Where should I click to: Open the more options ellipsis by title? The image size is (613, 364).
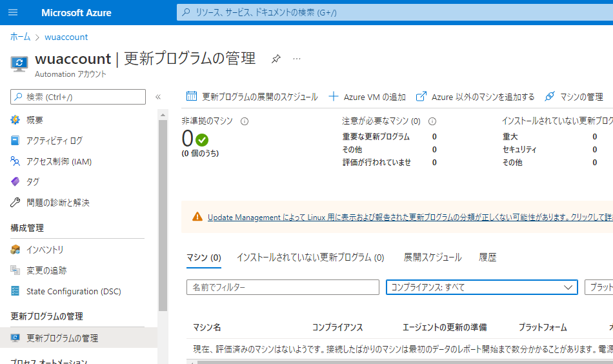pyautogui.click(x=297, y=59)
